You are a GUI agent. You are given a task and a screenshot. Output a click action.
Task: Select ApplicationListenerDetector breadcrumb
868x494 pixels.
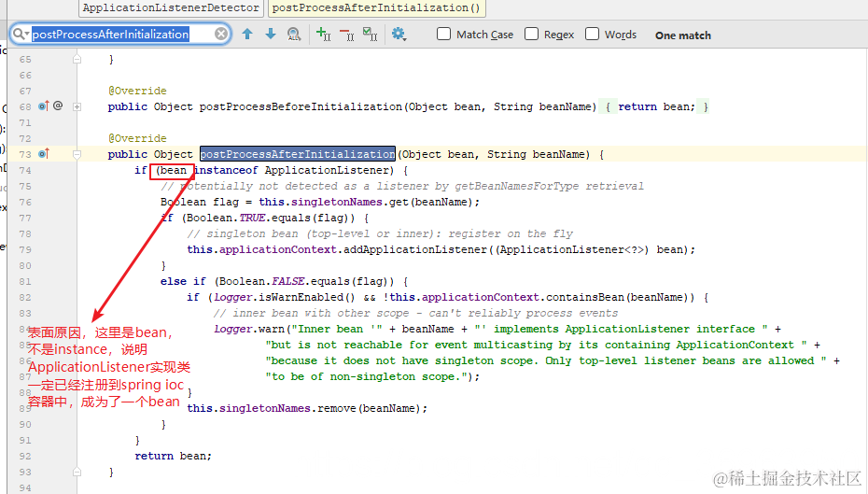point(171,7)
